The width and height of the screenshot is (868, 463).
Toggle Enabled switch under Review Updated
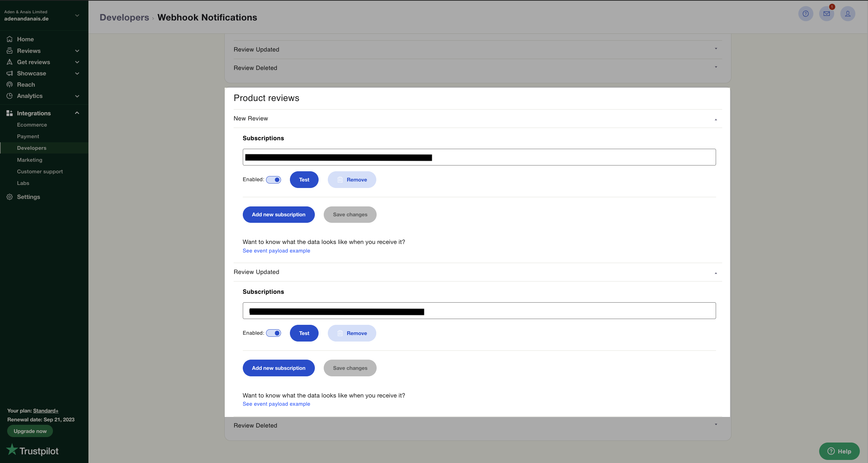pyautogui.click(x=274, y=333)
